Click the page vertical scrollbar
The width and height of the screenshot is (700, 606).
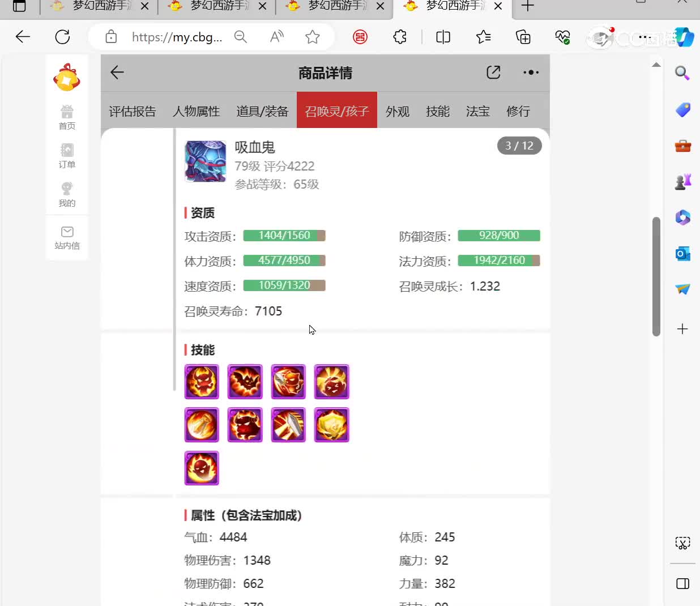pyautogui.click(x=656, y=276)
